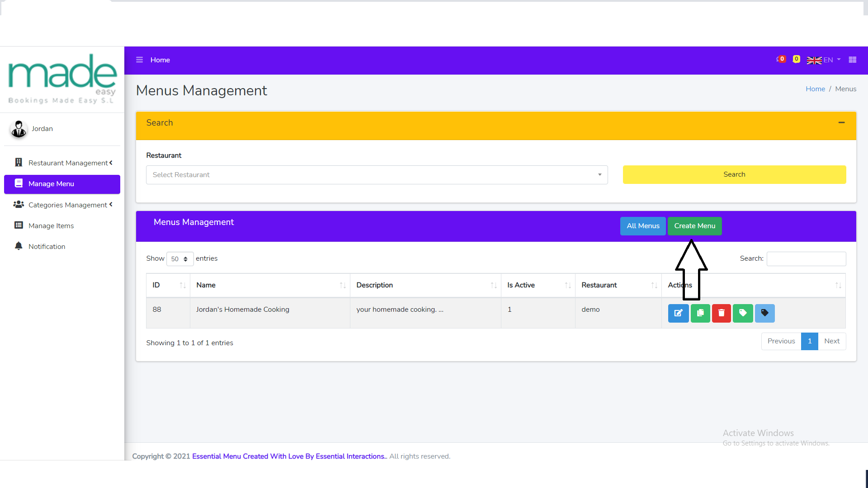Viewport: 868px width, 488px height.
Task: Click the UK flag language icon
Action: [814, 60]
